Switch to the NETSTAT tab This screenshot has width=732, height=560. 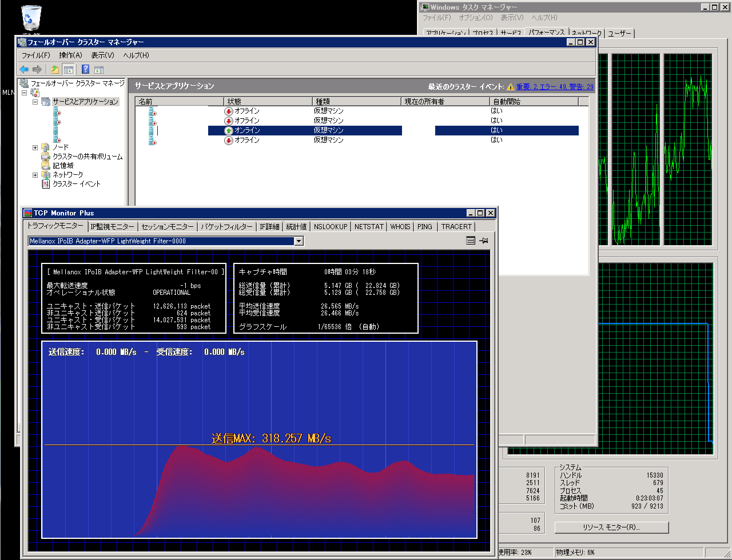[369, 227]
